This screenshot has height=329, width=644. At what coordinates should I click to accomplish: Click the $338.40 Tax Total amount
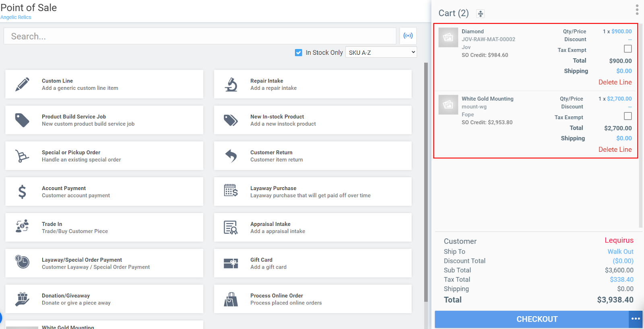pyautogui.click(x=622, y=279)
